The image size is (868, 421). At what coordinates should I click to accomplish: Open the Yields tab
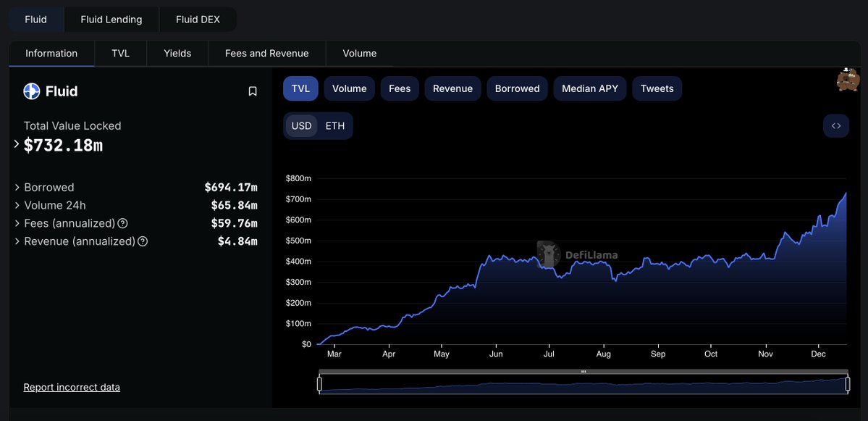(177, 53)
